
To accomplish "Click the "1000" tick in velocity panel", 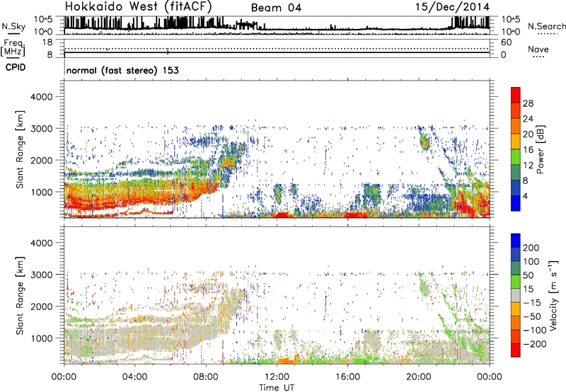I will click(42, 338).
